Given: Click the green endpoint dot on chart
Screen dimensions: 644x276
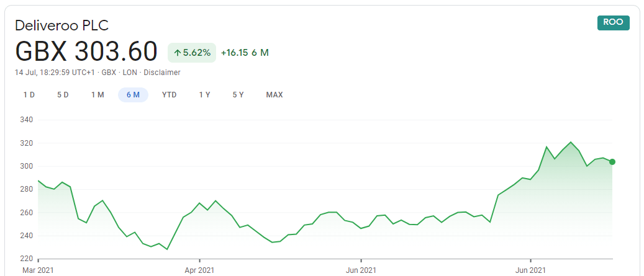Looking at the screenshot, I should 612,162.
